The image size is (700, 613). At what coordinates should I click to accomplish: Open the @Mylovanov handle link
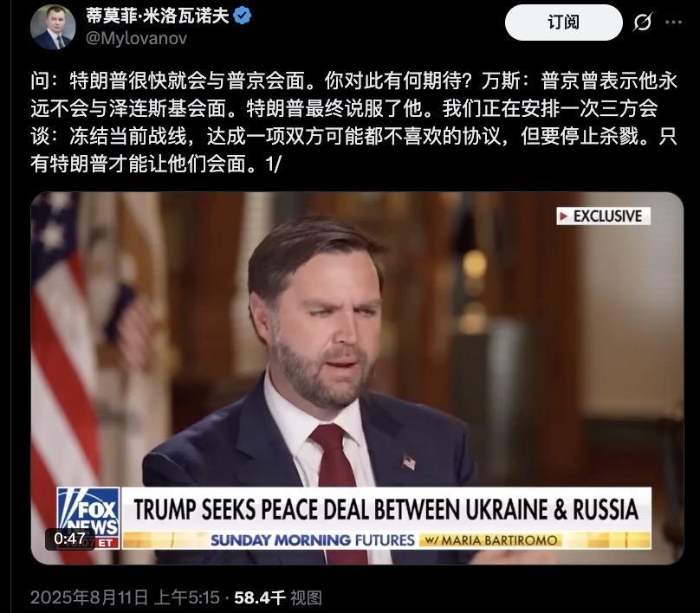(x=136, y=39)
